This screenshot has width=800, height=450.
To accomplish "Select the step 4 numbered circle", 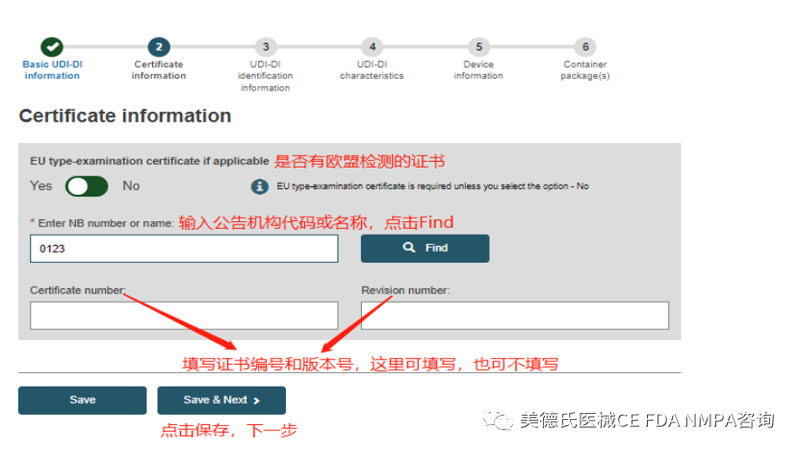I will tap(372, 46).
